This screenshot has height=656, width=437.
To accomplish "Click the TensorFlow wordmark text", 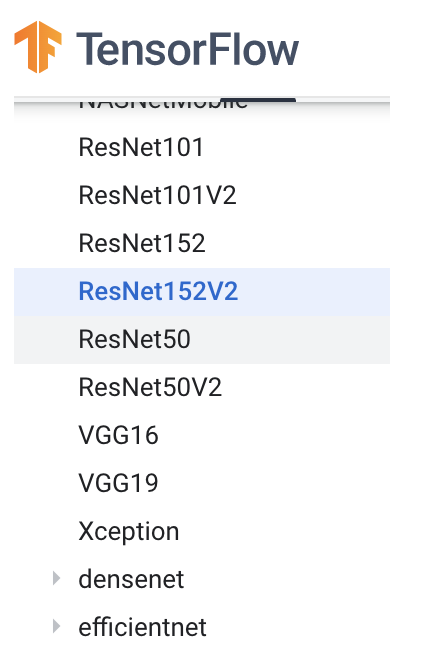I will 187,50.
